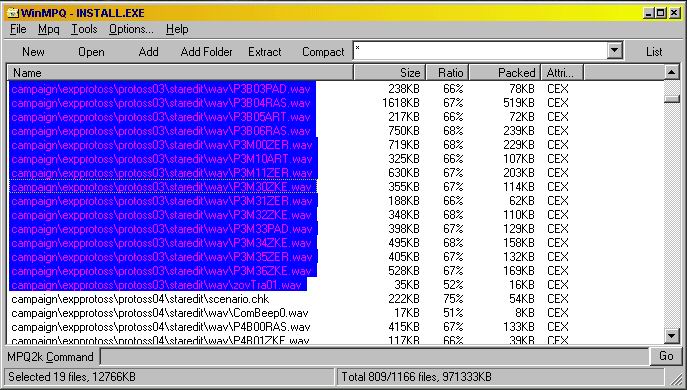The width and height of the screenshot is (687, 390).
Task: Click the 519KB packed value
Action: click(x=519, y=103)
